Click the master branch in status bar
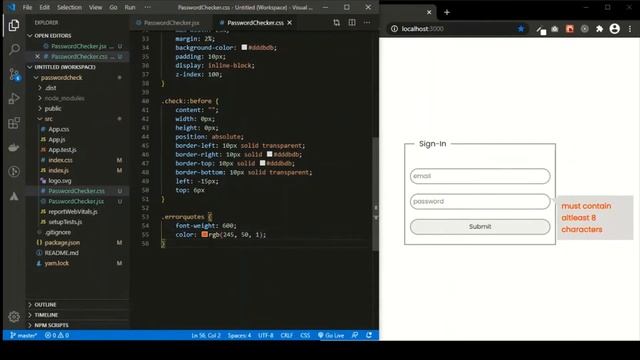This screenshot has height=360, width=640. 23,336
